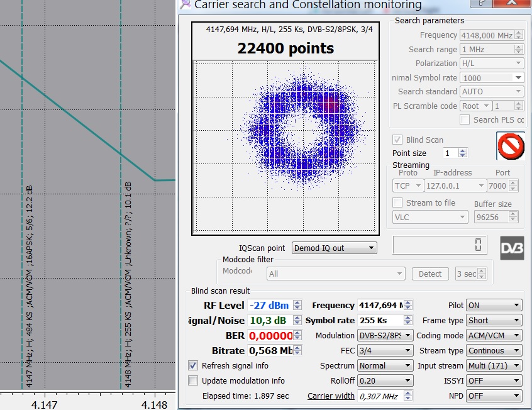Open the Coding mode ACM/VCM dropdown
Viewport: 532px width, 410px height.
point(494,335)
